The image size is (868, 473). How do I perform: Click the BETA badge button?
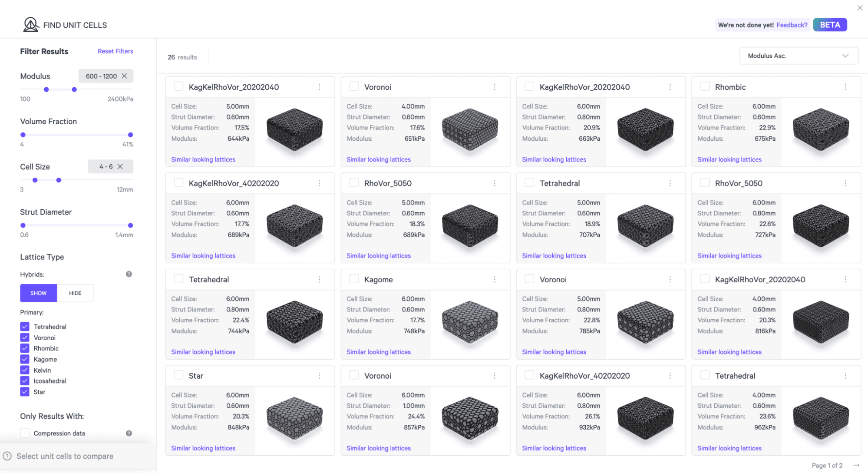[830, 25]
